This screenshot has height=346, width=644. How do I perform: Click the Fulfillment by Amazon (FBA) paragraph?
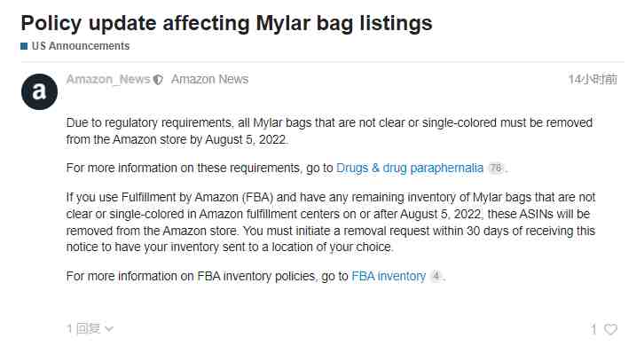pyautogui.click(x=331, y=223)
